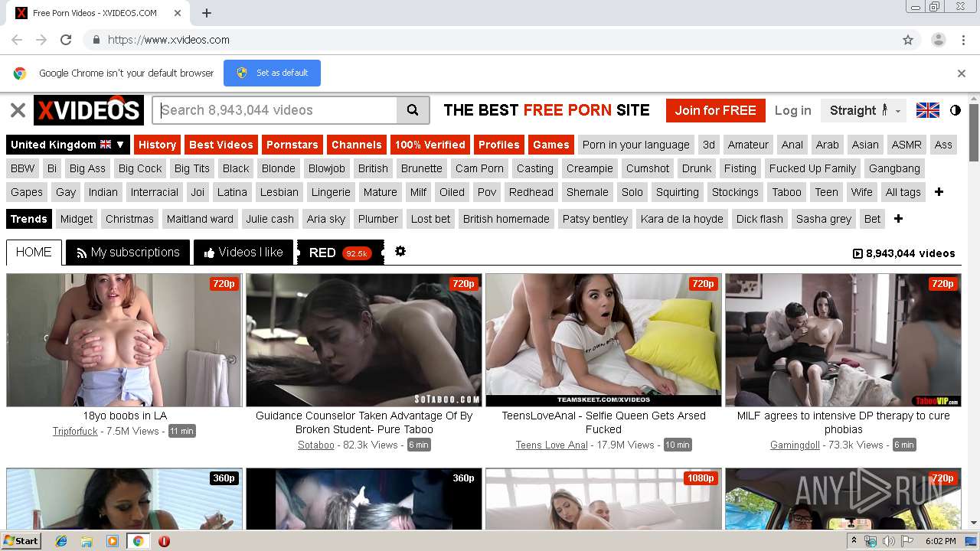The image size is (980, 551).
Task: Click Join for FREE button
Action: coord(715,110)
